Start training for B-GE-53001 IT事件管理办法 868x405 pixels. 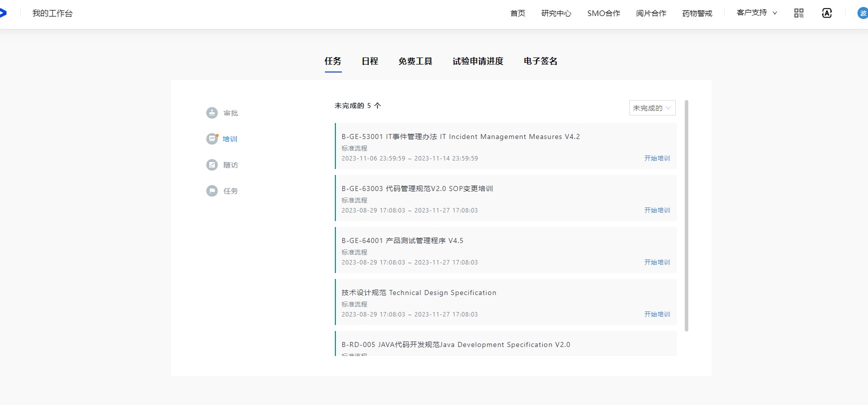pos(657,158)
